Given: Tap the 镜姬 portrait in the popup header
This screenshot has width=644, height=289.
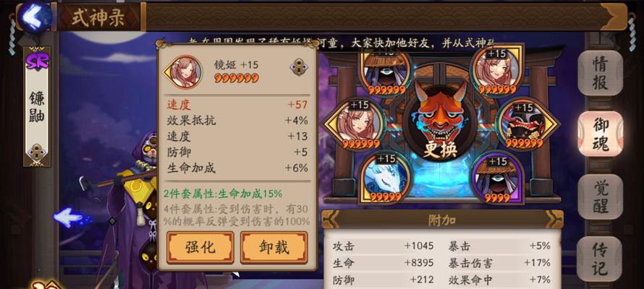Looking at the screenshot, I should [185, 72].
